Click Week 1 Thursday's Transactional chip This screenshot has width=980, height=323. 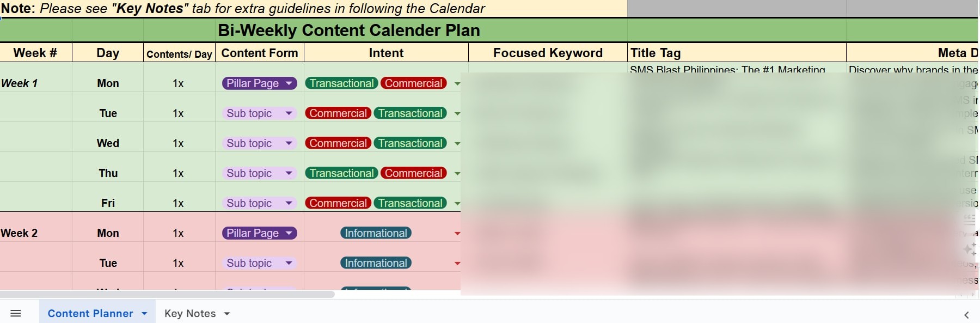[x=341, y=173]
